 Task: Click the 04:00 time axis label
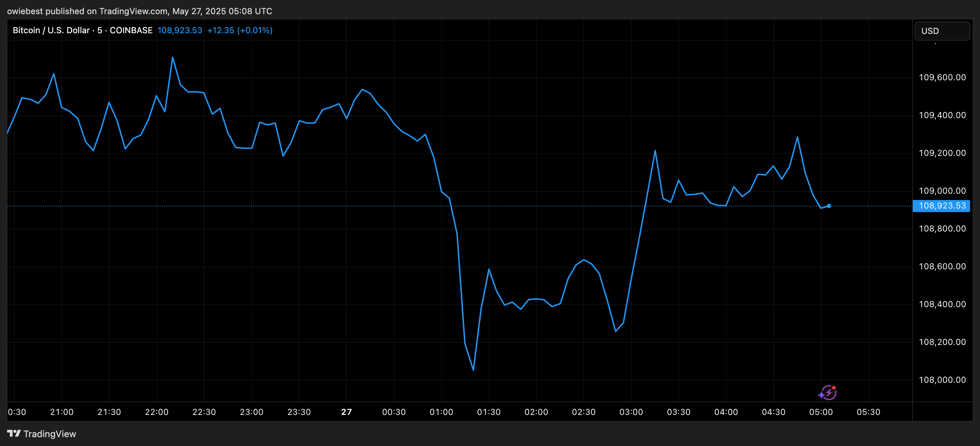pyautogui.click(x=726, y=412)
